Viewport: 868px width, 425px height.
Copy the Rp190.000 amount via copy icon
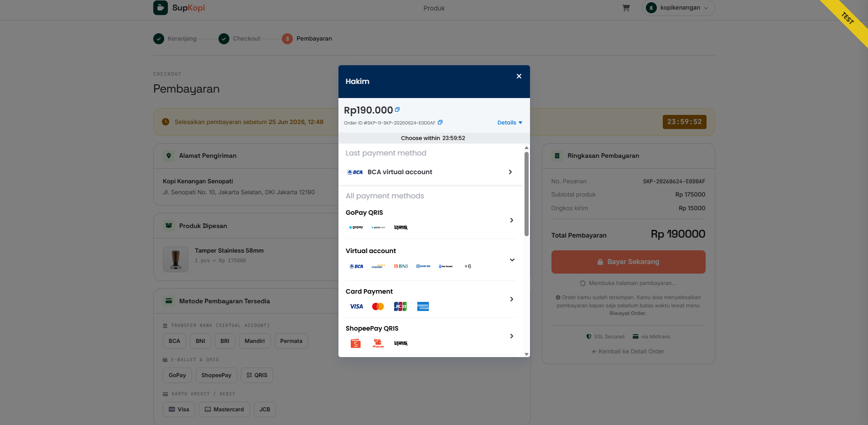point(397,109)
